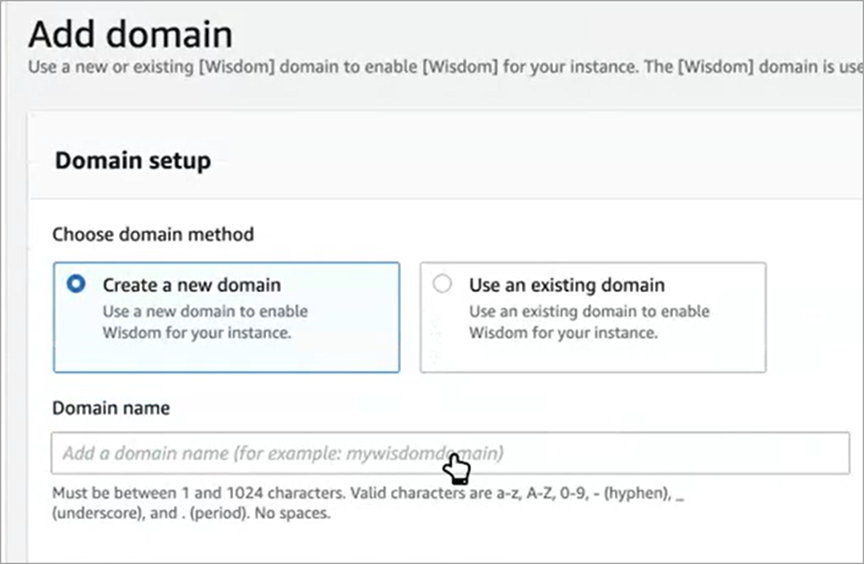Click the Domain setup section heading
The height and width of the screenshot is (564, 864).
pyautogui.click(x=132, y=160)
